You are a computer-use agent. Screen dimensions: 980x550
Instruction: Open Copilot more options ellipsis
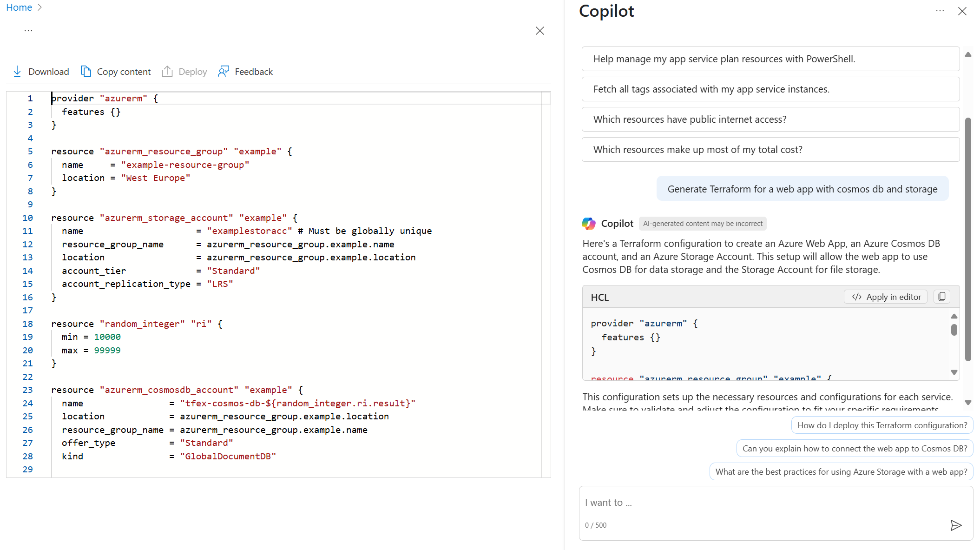pyautogui.click(x=940, y=11)
